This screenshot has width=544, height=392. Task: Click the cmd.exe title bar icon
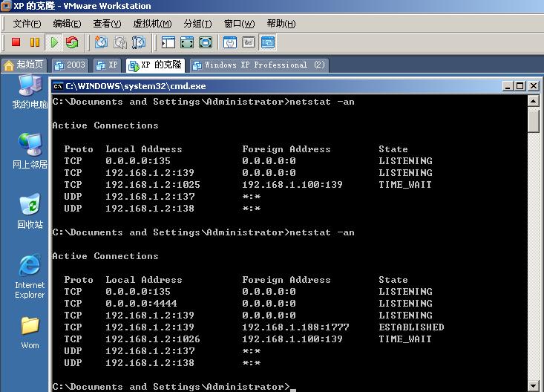58,86
